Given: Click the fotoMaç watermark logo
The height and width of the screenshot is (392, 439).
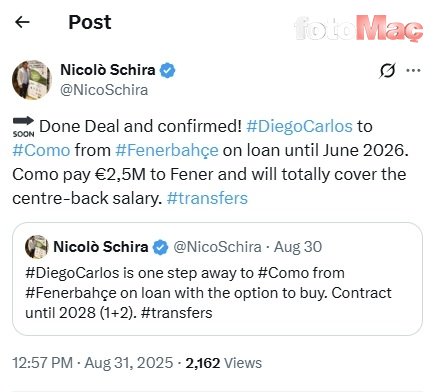Looking at the screenshot, I should click(x=359, y=29).
